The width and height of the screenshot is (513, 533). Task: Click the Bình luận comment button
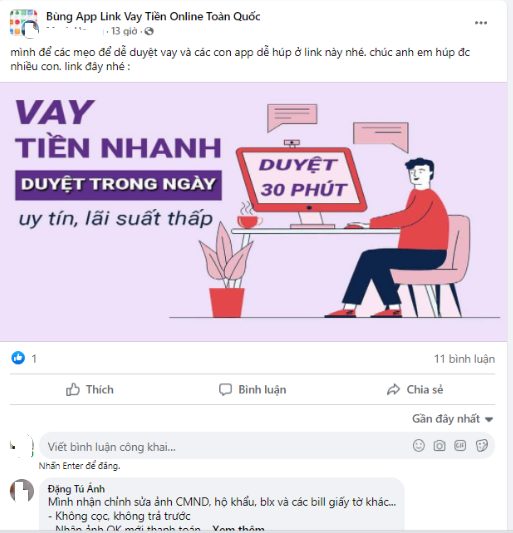tap(253, 390)
